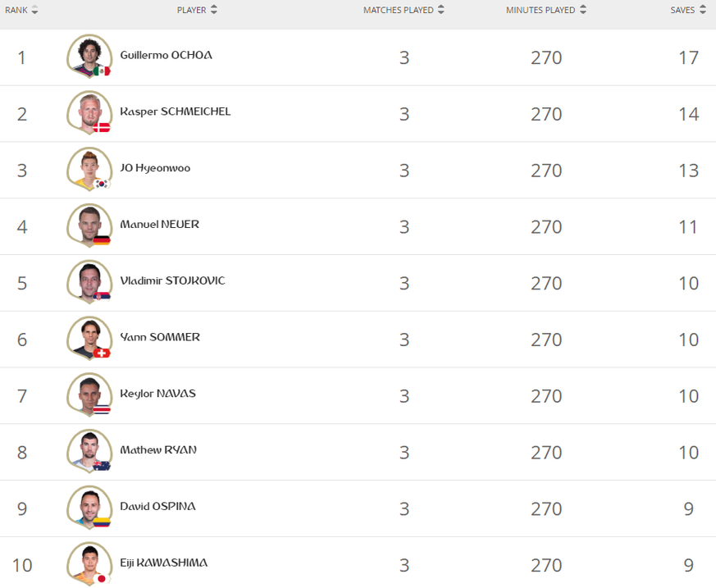Image resolution: width=716 pixels, height=588 pixels.
Task: Click Eiji Kawashima's portrait with Japan flag
Action: [x=89, y=563]
